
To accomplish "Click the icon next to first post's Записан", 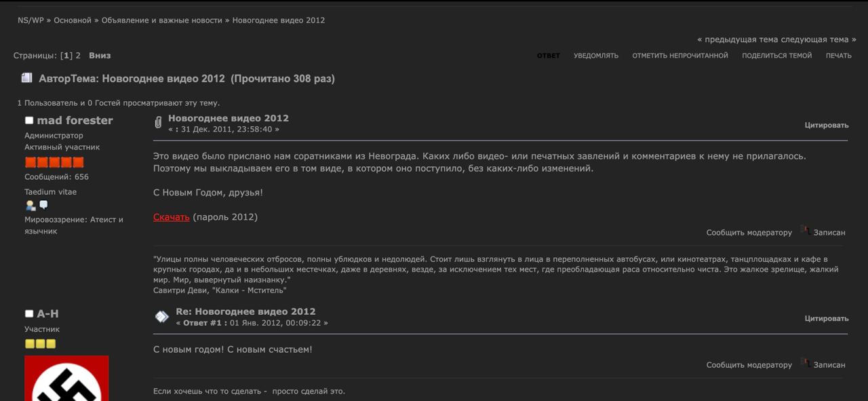I will 805,231.
